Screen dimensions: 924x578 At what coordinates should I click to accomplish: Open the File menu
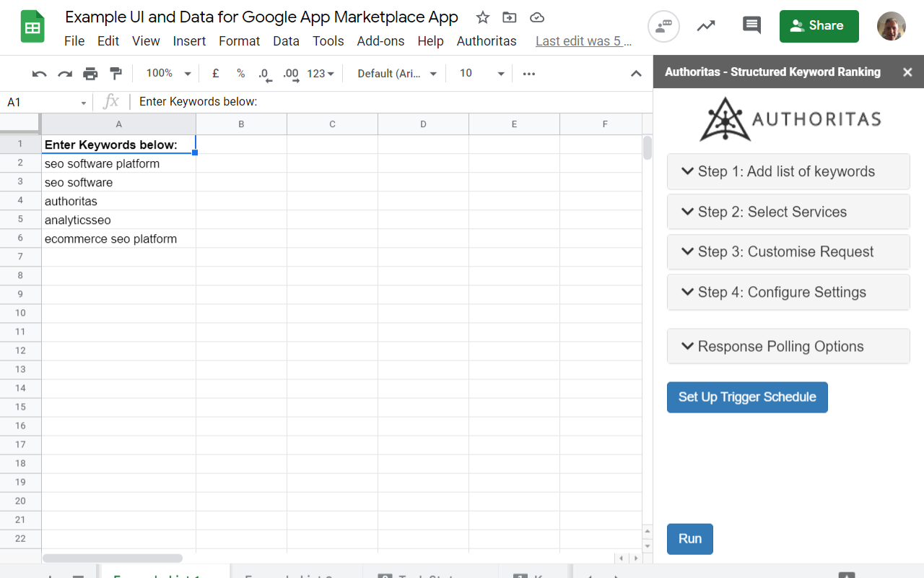pos(74,41)
